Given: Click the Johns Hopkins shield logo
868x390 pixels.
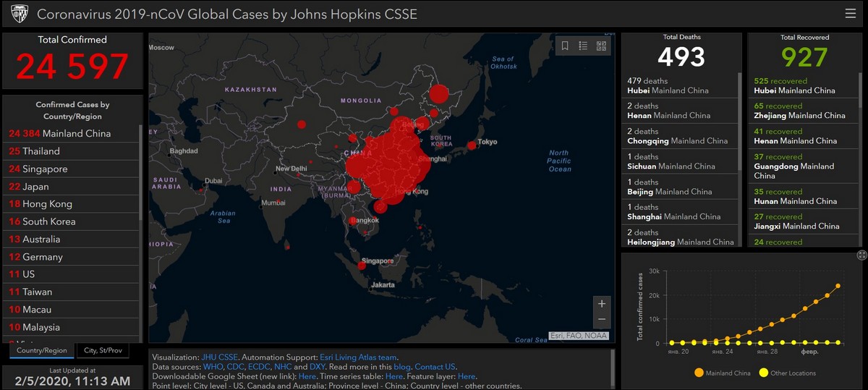Looking at the screenshot, I should 20,13.
